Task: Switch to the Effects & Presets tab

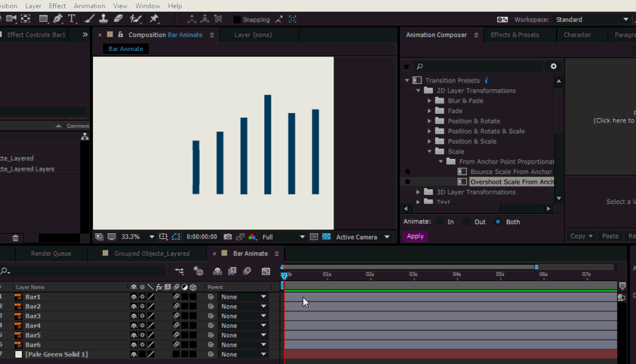Action: tap(515, 35)
